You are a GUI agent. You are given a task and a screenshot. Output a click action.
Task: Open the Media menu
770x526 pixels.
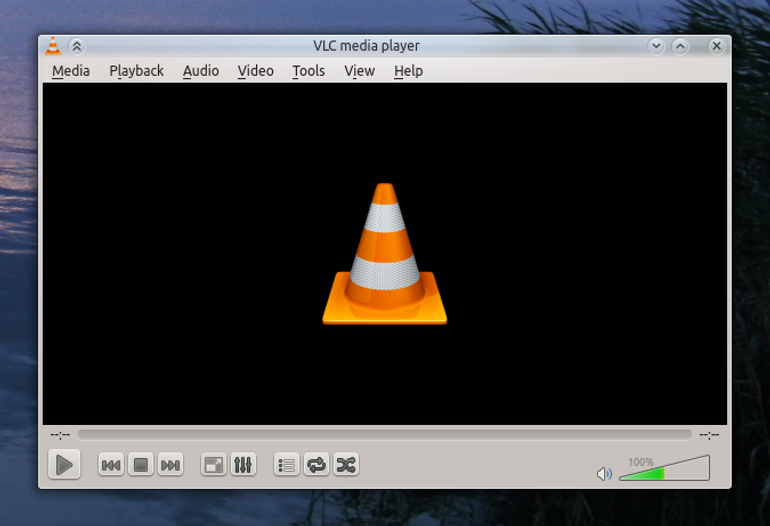[71, 71]
